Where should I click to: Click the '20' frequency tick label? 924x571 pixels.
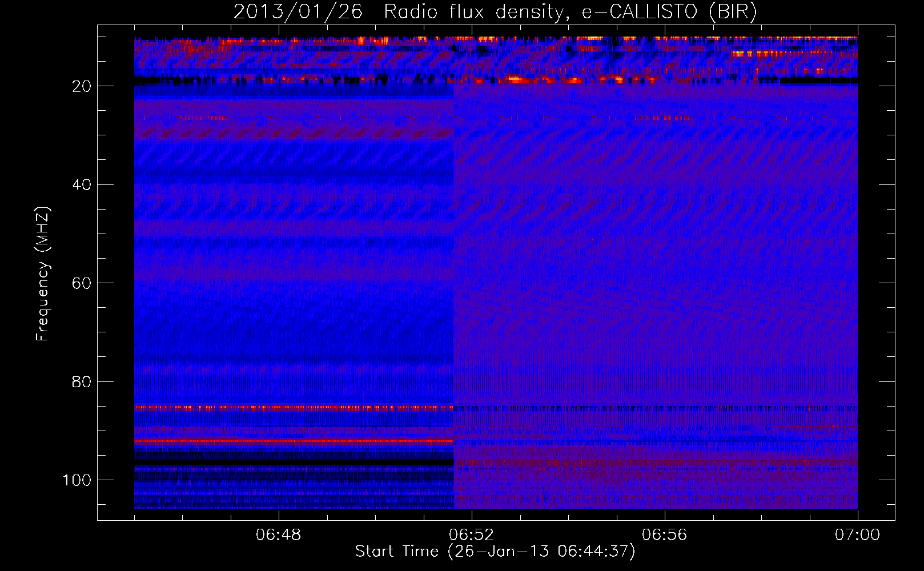(82, 86)
